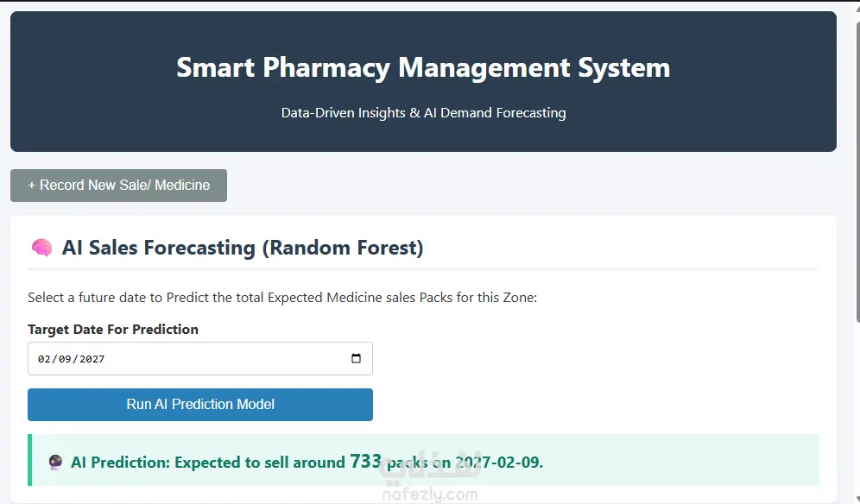Click the nafezly.com watermark text
The image size is (860, 504).
tap(429, 495)
